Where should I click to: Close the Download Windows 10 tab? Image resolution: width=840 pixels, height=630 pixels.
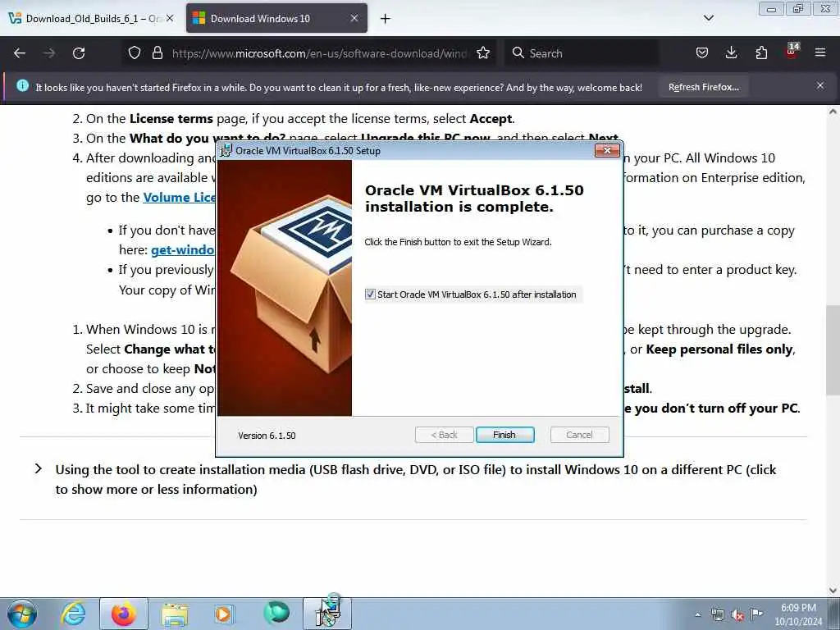pyautogui.click(x=354, y=18)
